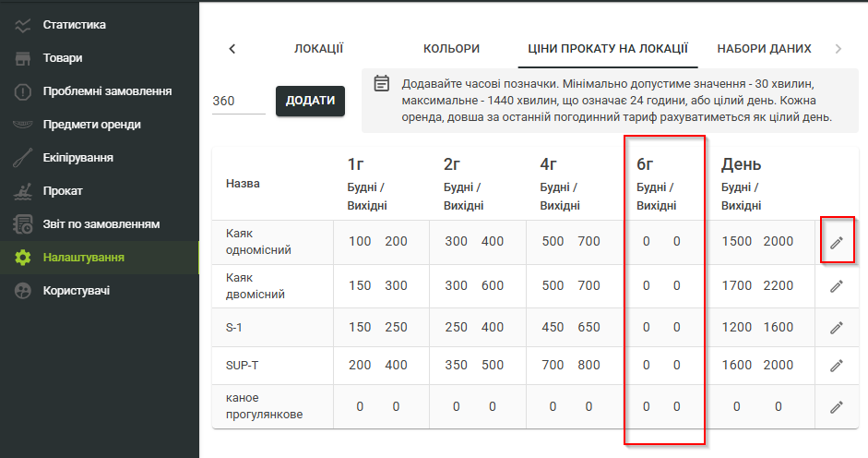Click the green Налаштування gear icon

click(23, 258)
